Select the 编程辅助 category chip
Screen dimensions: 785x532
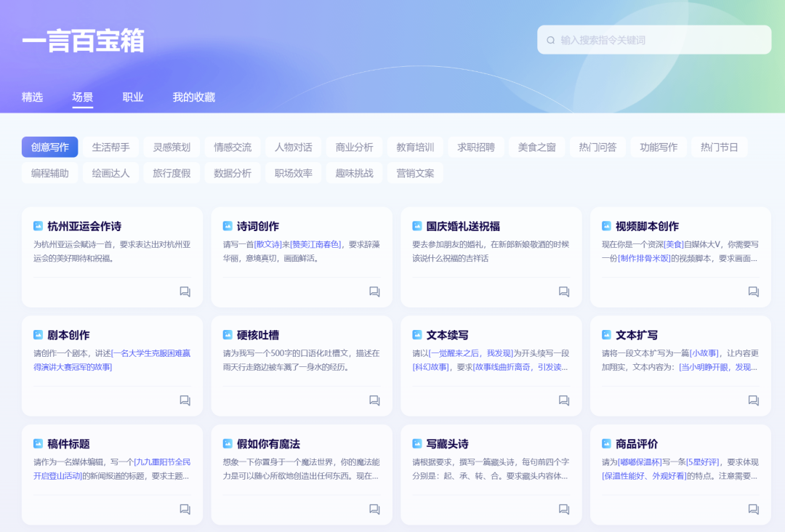pyautogui.click(x=49, y=173)
